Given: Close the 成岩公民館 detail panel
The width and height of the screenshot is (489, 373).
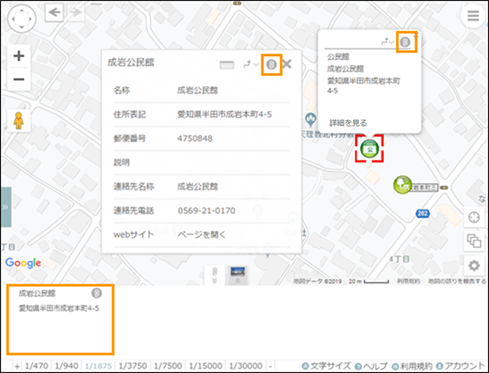Looking at the screenshot, I should coord(287,64).
